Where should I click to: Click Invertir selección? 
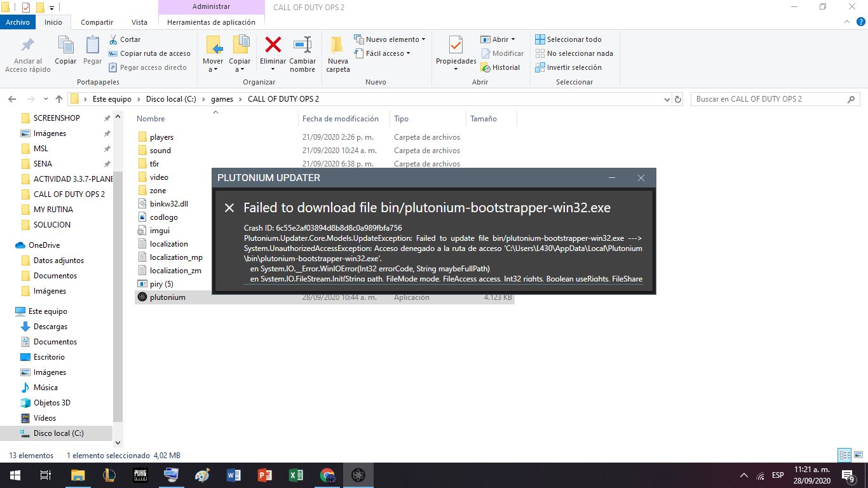click(568, 67)
